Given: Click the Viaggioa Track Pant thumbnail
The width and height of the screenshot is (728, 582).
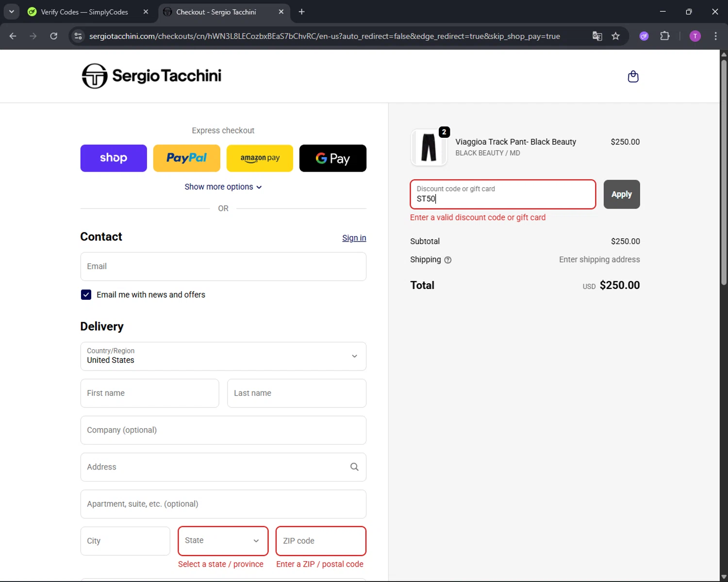Looking at the screenshot, I should click(429, 147).
